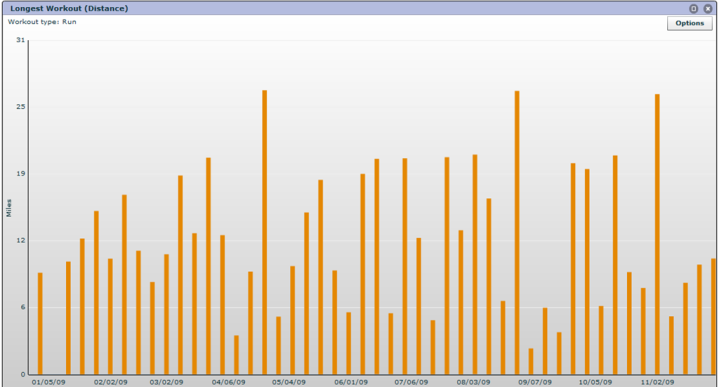Close the Longest Workout chart panel

click(x=708, y=9)
